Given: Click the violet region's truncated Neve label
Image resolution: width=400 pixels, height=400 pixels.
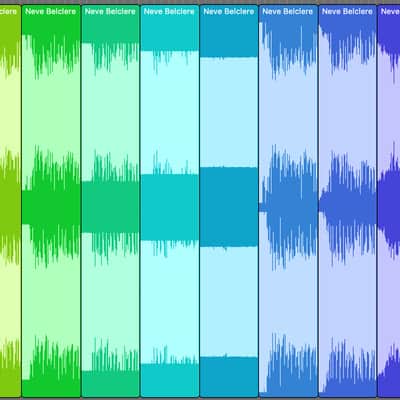Looking at the screenshot, I should click(390, 12).
